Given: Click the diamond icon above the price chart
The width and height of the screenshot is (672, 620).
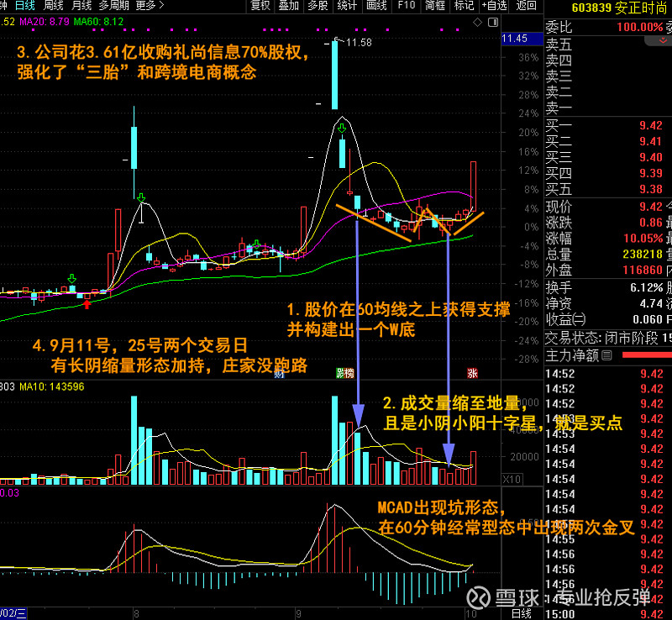Looking at the screenshot, I should coord(477,23).
